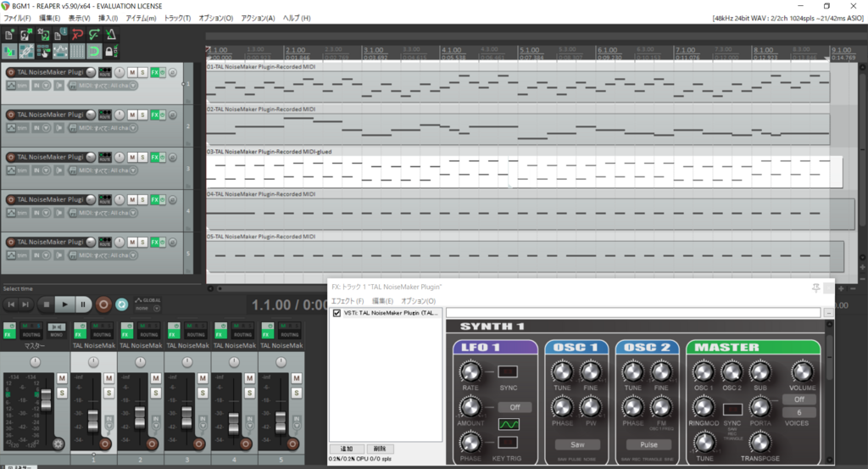Image resolution: width=868 pixels, height=469 pixels.
Task: Toggle FX bypass on track 5
Action: pyautogui.click(x=162, y=242)
